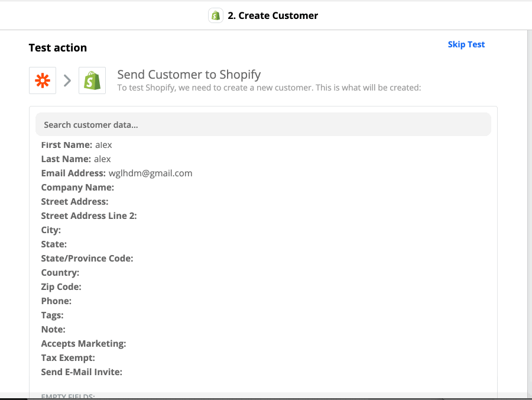This screenshot has height=400, width=532.
Task: Click the 'Test action' heading
Action: [x=58, y=47]
